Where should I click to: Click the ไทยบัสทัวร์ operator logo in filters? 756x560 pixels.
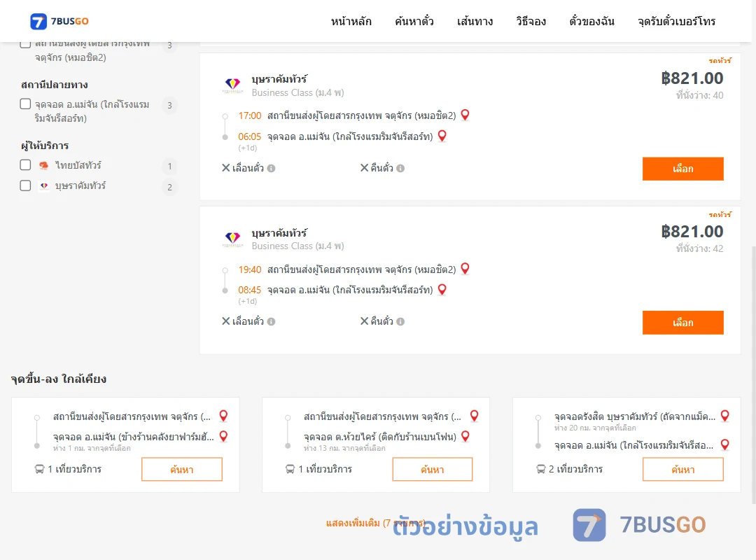(x=44, y=165)
